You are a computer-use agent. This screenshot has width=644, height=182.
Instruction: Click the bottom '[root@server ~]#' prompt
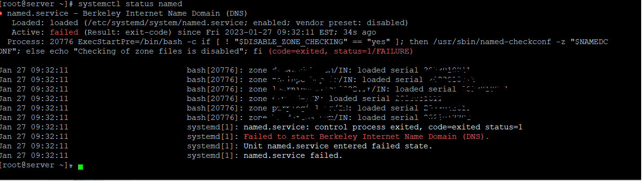(x=36, y=165)
